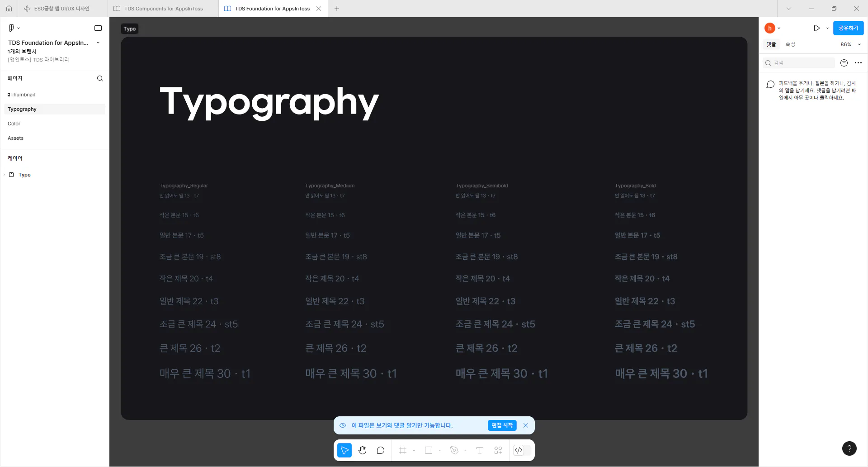Switch to ESG공할 앱 UI/UX 디자인 tab
Viewport: 868px width, 467px height.
[62, 9]
